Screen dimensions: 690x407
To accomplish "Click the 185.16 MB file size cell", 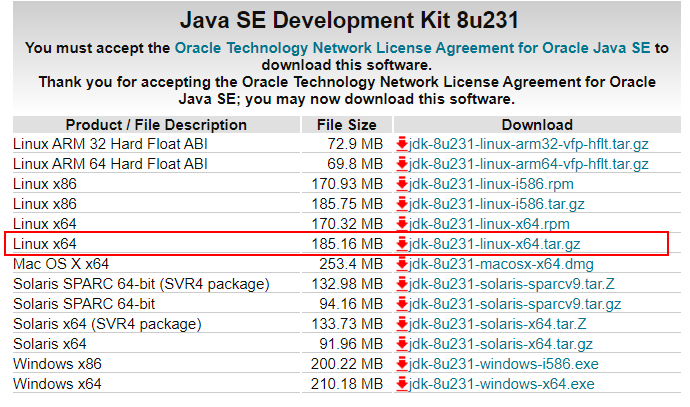I will 347,244.
